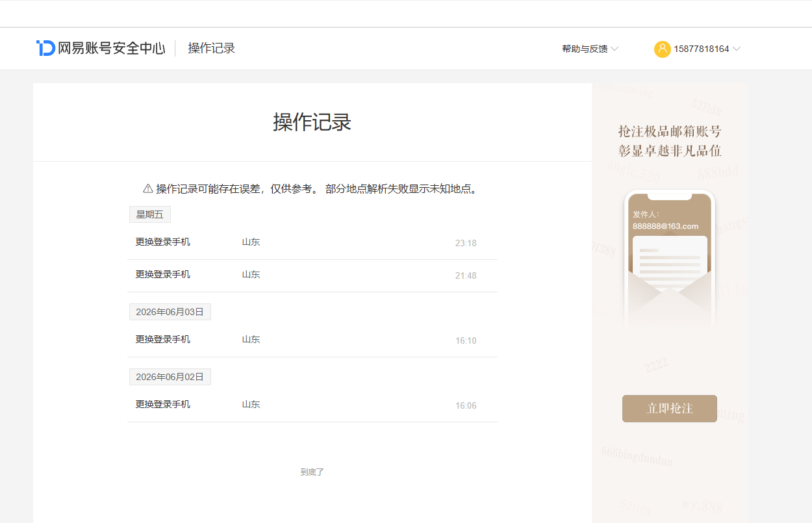Viewport: 812px width, 523px height.
Task: Click the 操作记录 header label
Action: [211, 48]
